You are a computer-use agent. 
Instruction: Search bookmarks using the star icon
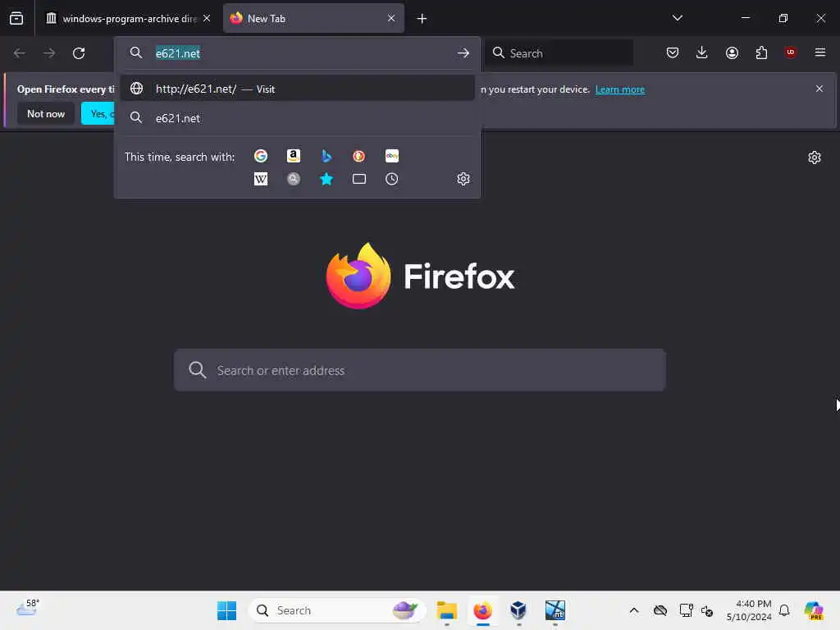[326, 179]
